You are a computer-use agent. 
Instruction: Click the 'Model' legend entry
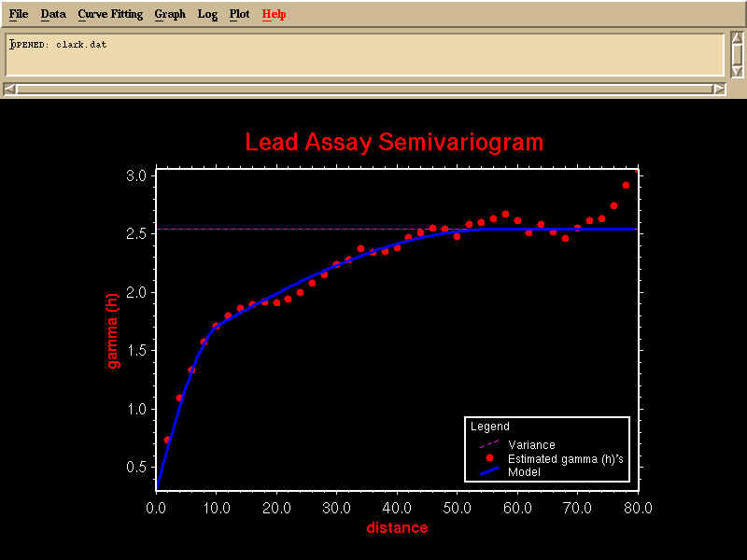coord(524,472)
